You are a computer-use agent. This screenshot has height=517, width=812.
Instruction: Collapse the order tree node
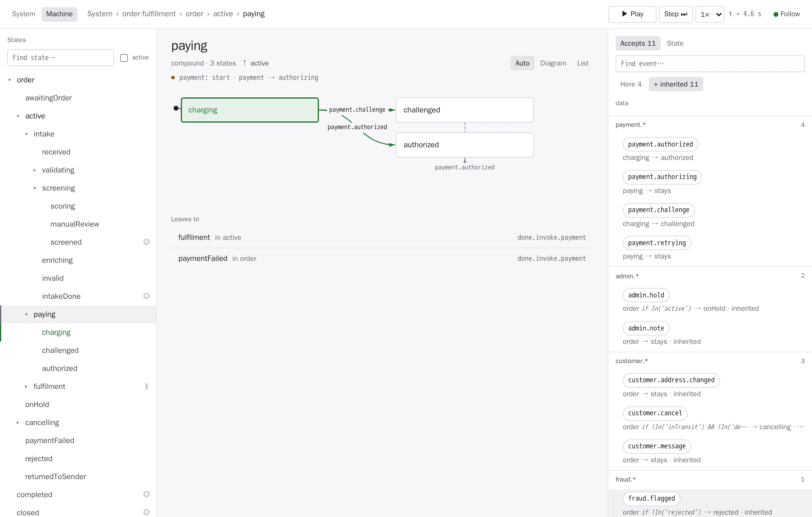click(x=10, y=80)
